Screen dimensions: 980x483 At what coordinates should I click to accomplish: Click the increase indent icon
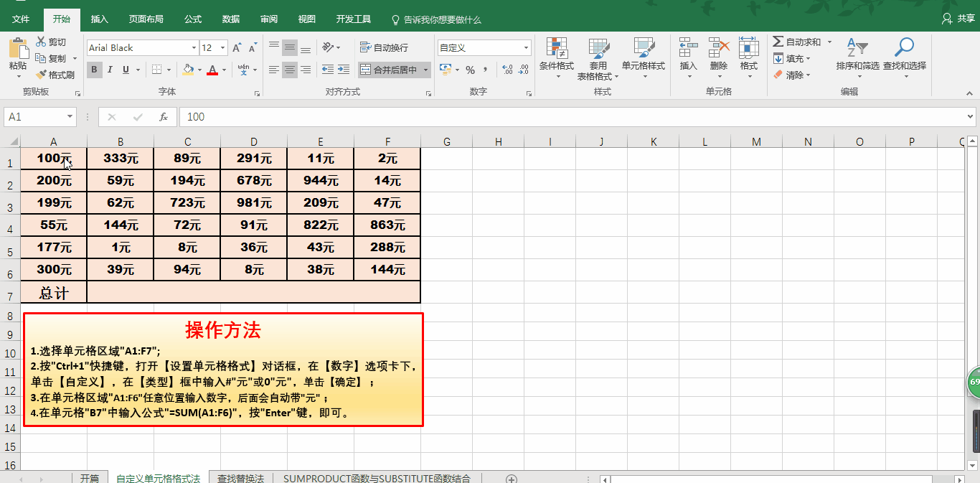(345, 70)
